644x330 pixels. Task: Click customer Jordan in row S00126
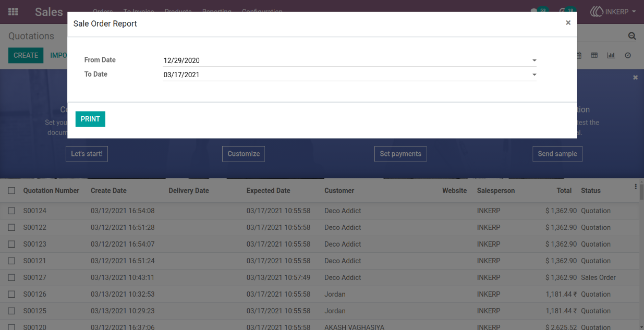coord(335,295)
